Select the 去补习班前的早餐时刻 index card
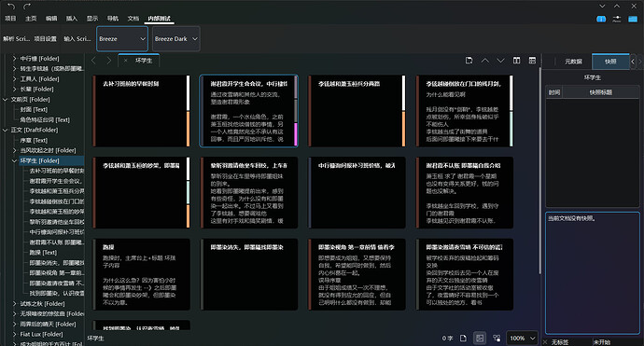The height and width of the screenshot is (346, 644). [x=141, y=111]
